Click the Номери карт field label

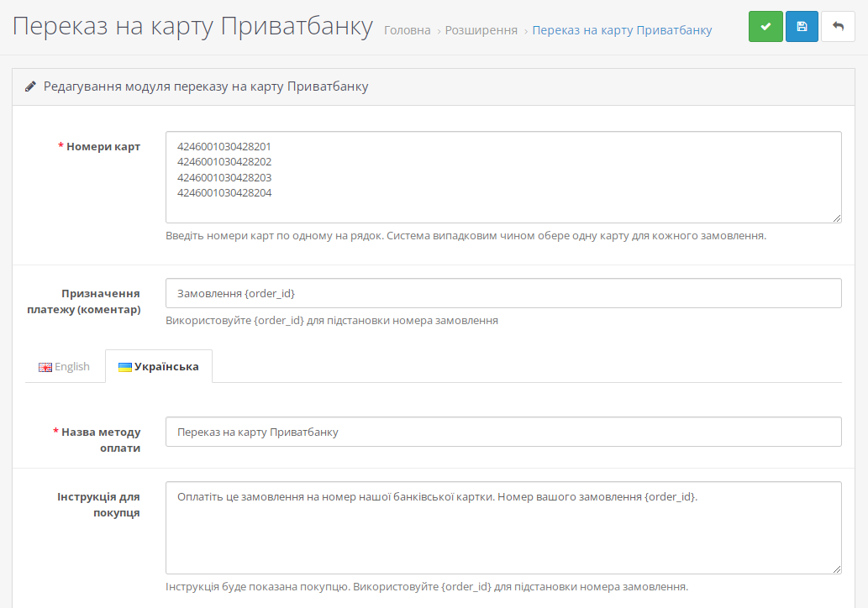click(x=103, y=147)
